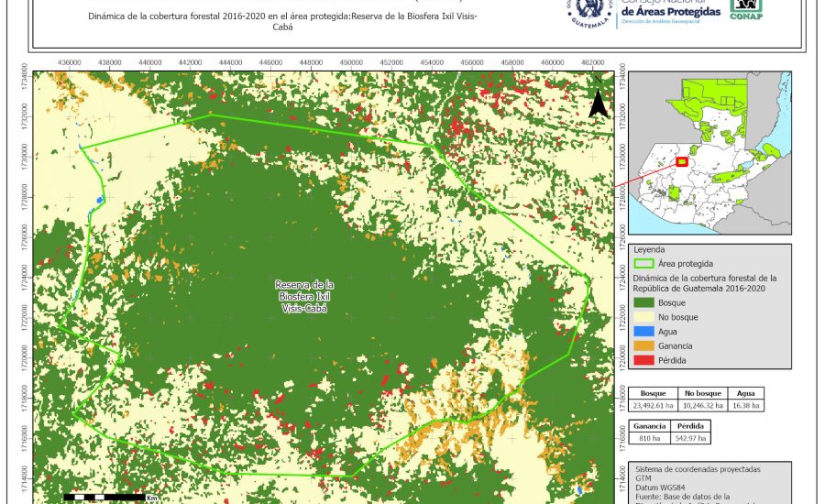The height and width of the screenshot is (504, 825).
Task: Click the Agua 16.38 ha table cell
Action: (745, 404)
